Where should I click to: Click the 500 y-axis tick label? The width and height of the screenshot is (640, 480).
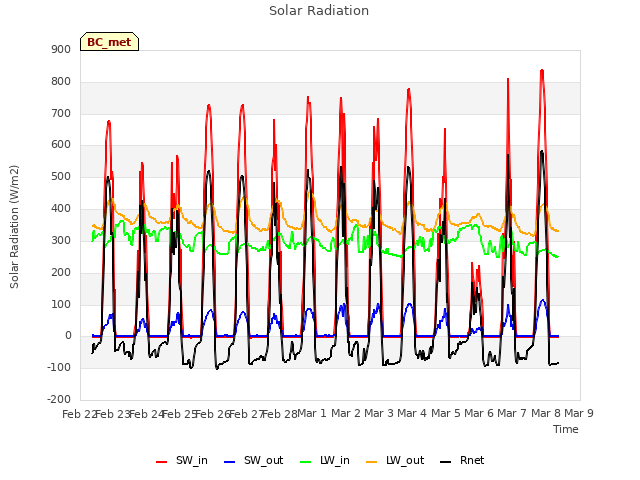(x=61, y=177)
